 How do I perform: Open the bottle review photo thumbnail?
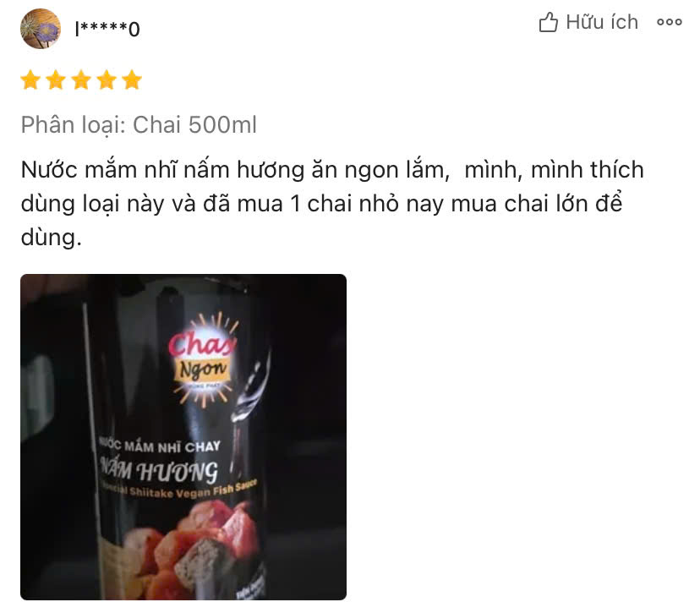click(x=183, y=437)
